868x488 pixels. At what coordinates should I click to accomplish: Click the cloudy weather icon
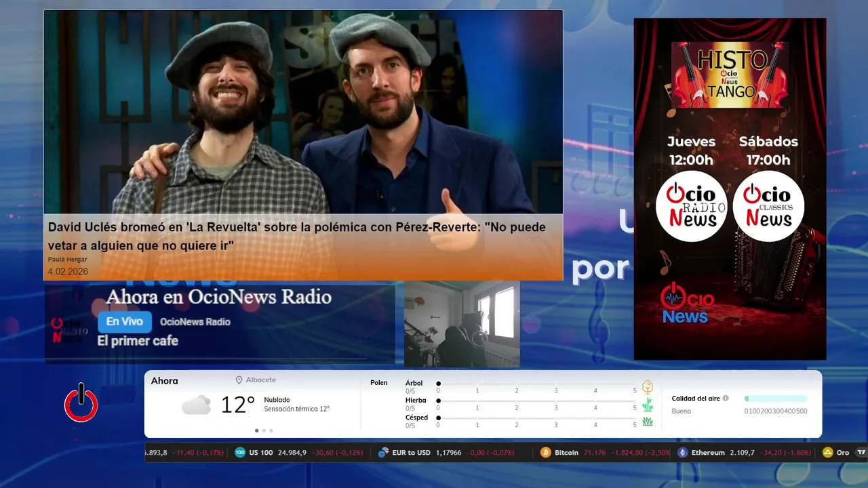[196, 405]
